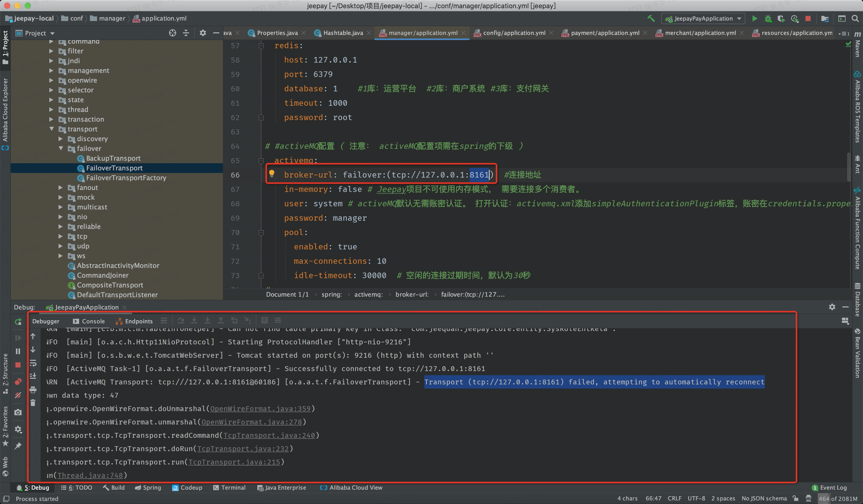The width and height of the screenshot is (863, 504).
Task: Click the Rerun debug icon
Action: click(18, 322)
